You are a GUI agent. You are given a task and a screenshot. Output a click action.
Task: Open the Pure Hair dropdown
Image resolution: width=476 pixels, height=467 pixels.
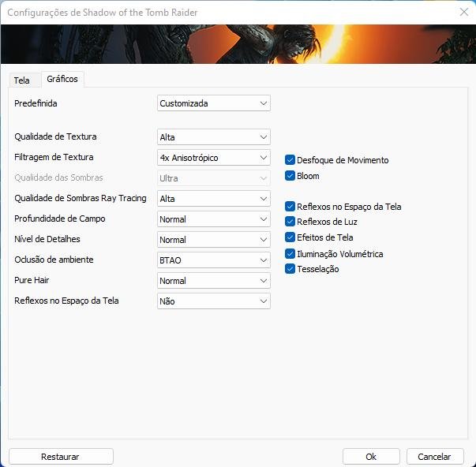pos(213,281)
